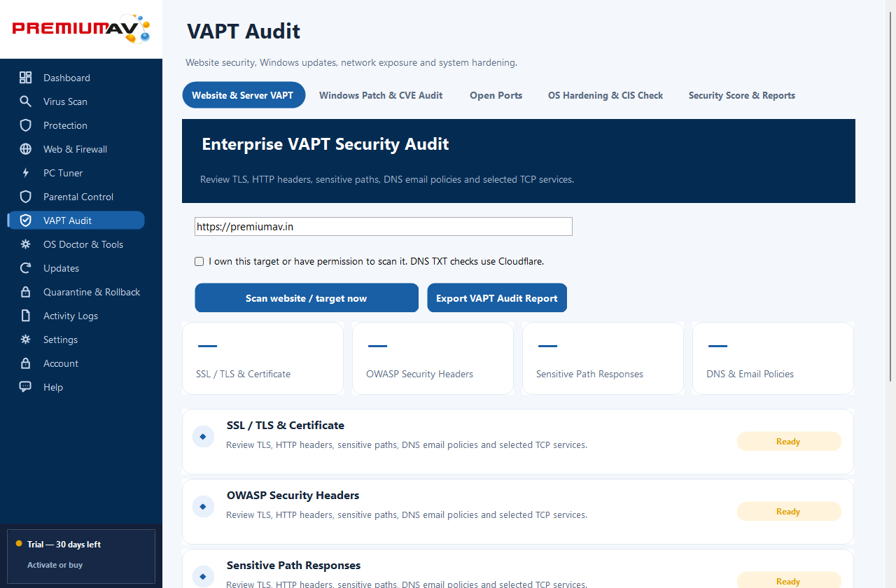
Task: Click the Account lock icon
Action: pos(26,363)
